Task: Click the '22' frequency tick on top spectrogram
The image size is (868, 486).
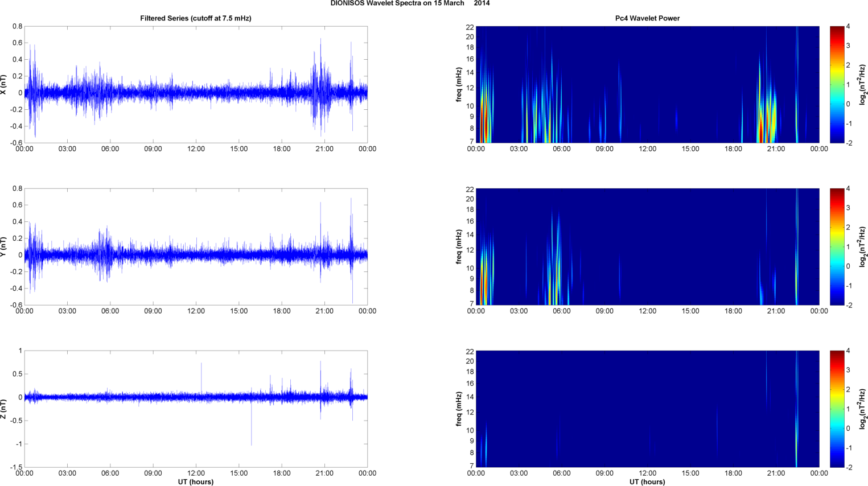Action: click(470, 27)
